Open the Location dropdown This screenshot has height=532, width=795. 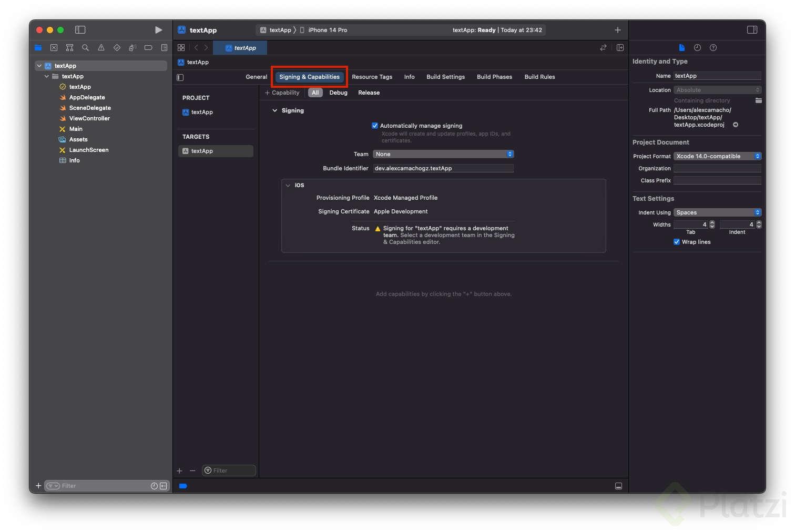[717, 90]
